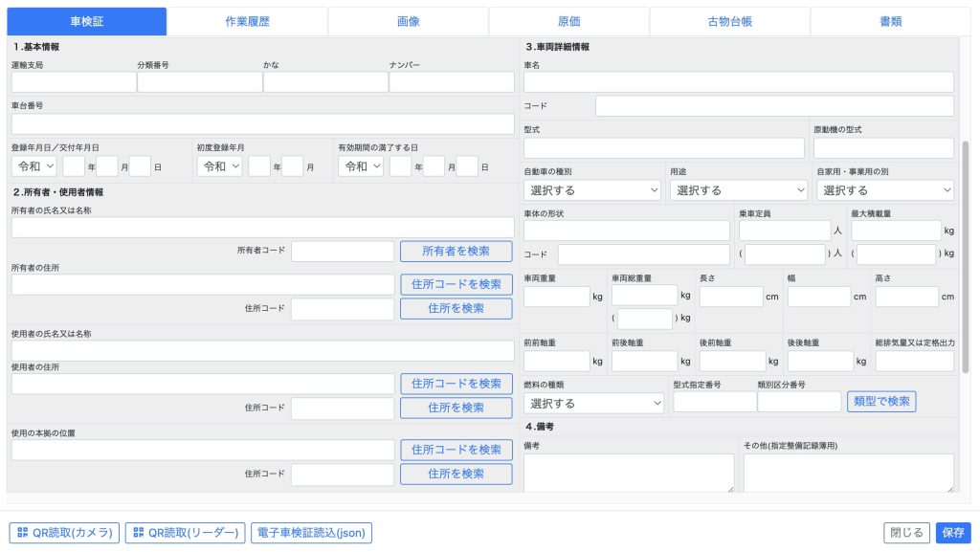Screen dimensions: 980x552
Task: Click QR読取(リーダー) button with QR icon
Action: 185,533
